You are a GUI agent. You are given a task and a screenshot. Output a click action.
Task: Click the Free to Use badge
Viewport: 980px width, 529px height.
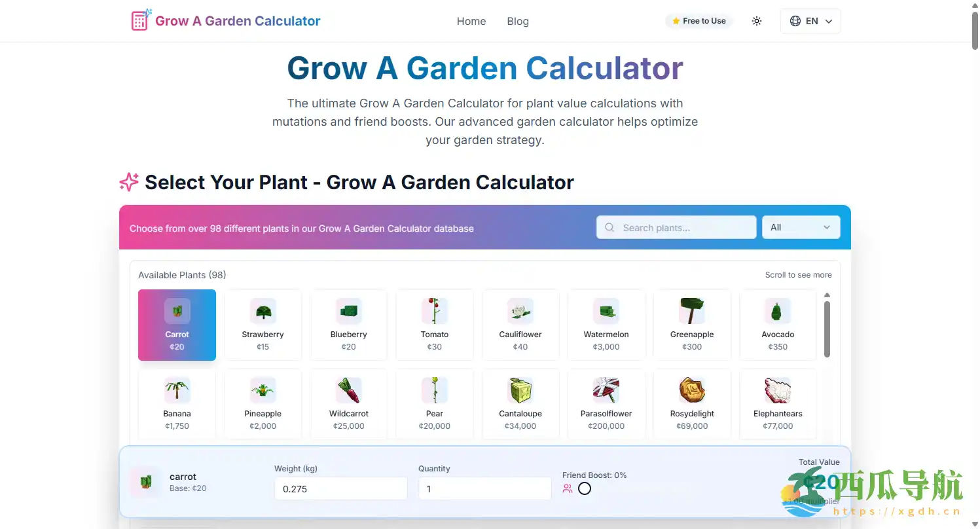699,21
